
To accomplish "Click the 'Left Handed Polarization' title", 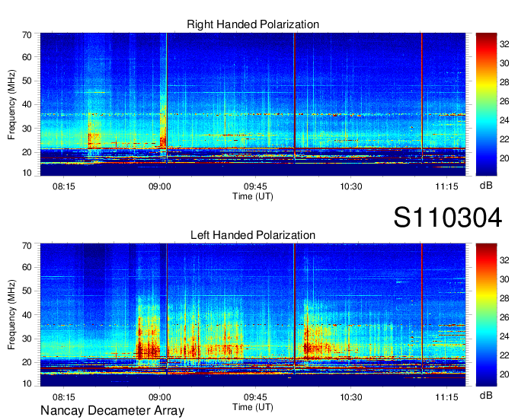I will [253, 235].
